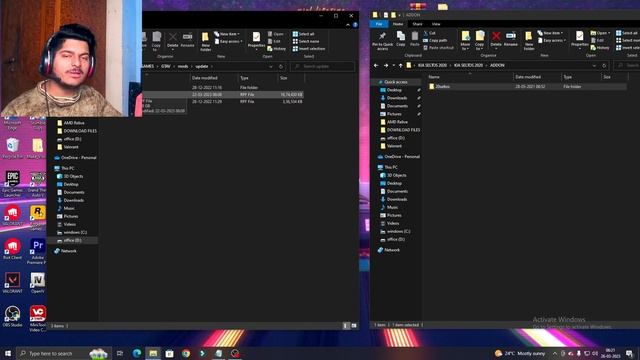The height and width of the screenshot is (360, 640).
Task: Open the Open dropdown in ADDON ribbon
Action: pyautogui.click(x=600, y=33)
